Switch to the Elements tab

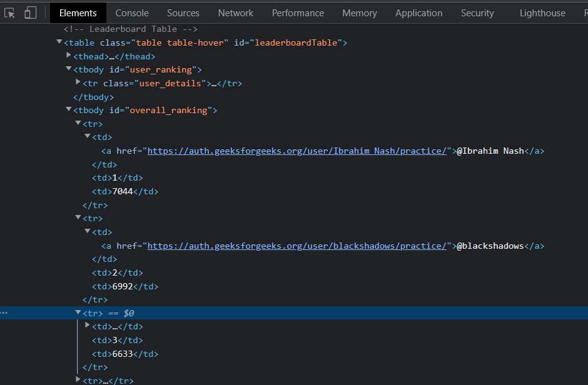pos(78,13)
